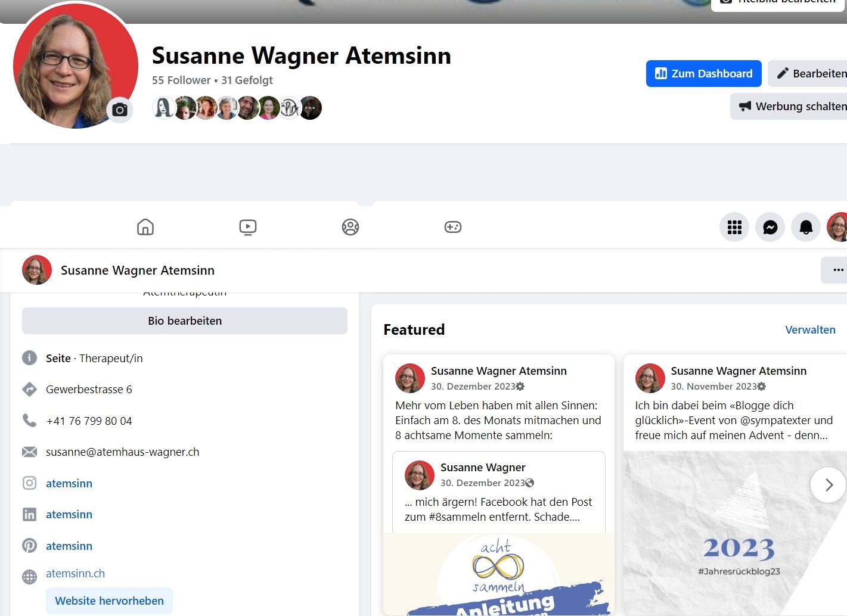Open the acht sammeln Anleitung image
This screenshot has width=847, height=616.
(x=498, y=574)
